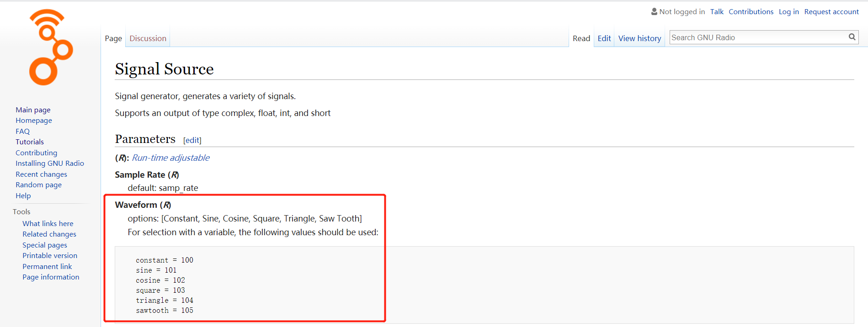Click the 'sine = 101' code line
This screenshot has height=327, width=868.
(x=156, y=270)
